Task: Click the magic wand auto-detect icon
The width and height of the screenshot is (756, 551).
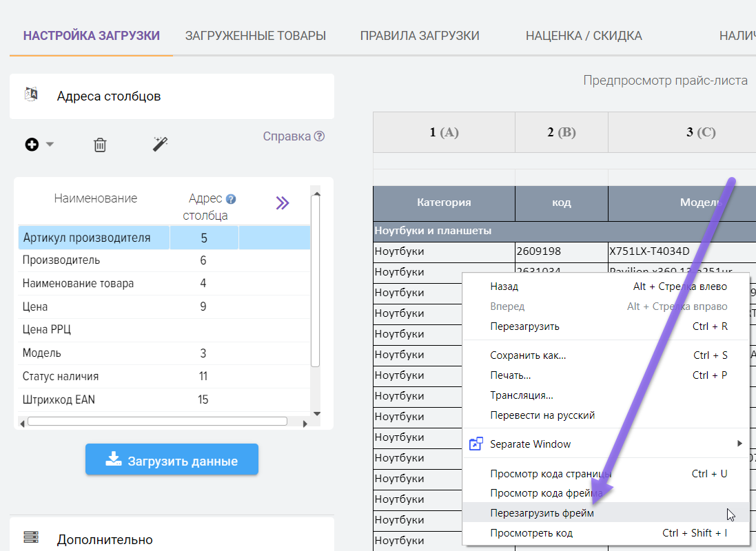Action: [x=160, y=144]
